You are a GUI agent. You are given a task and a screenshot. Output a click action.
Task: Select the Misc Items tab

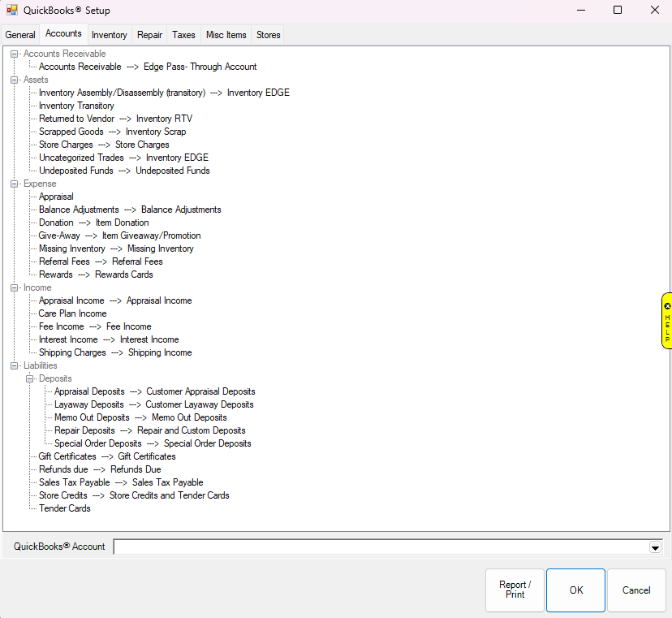tap(226, 35)
